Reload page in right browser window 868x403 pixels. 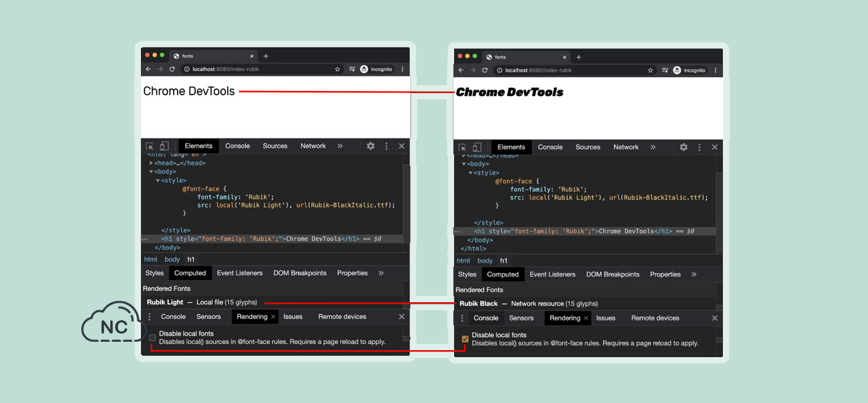coord(485,70)
